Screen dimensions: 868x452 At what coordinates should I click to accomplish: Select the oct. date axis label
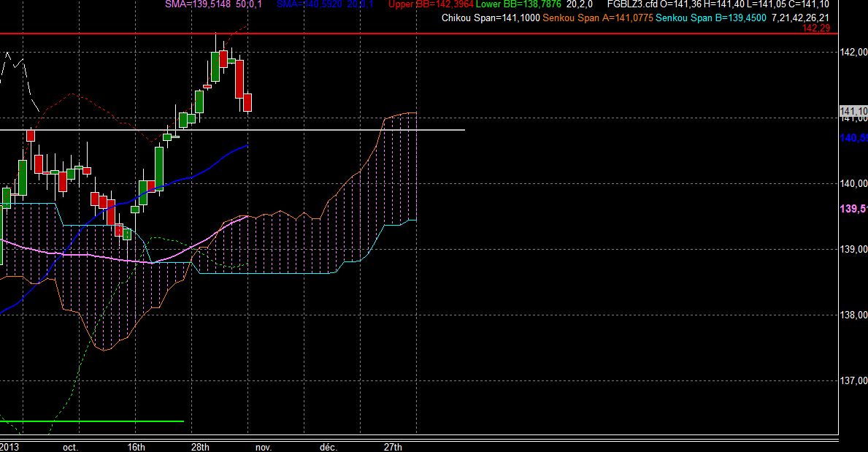click(70, 447)
